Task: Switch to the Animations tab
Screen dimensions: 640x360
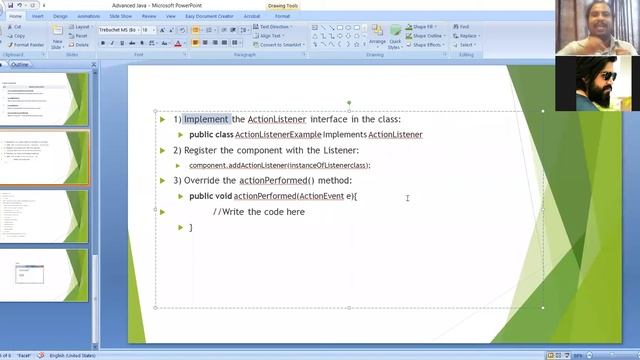Action: [x=88, y=16]
